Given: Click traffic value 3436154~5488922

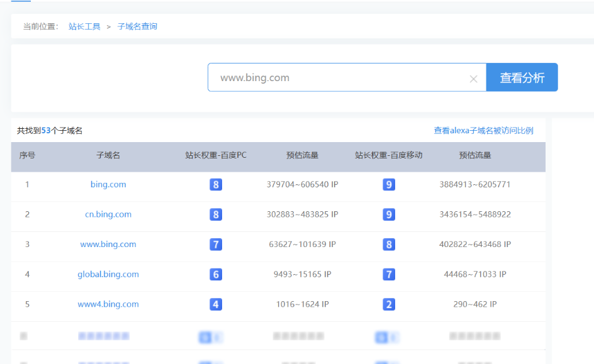Looking at the screenshot, I should pyautogui.click(x=475, y=214).
